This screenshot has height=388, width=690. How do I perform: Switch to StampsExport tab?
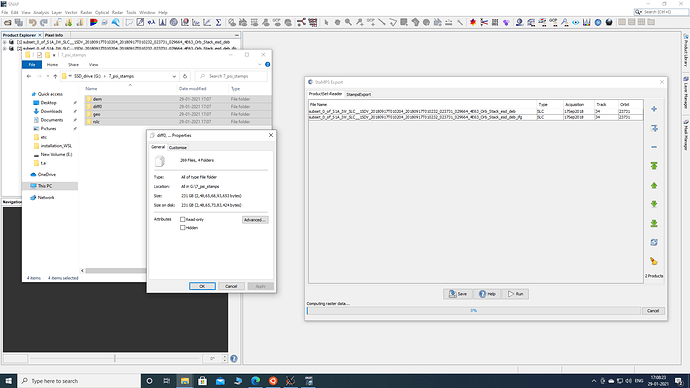(358, 94)
